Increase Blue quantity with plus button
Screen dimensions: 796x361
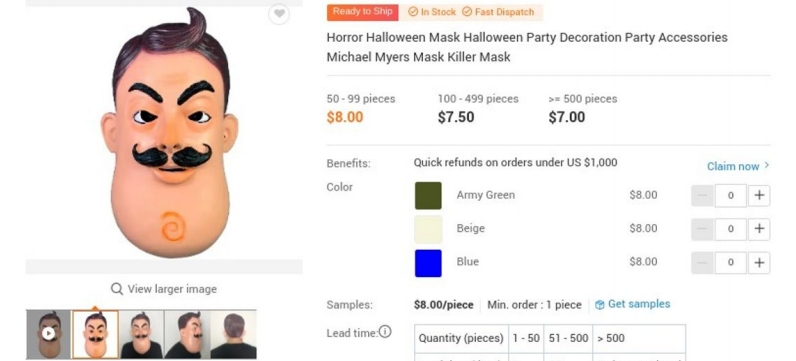[x=759, y=262]
